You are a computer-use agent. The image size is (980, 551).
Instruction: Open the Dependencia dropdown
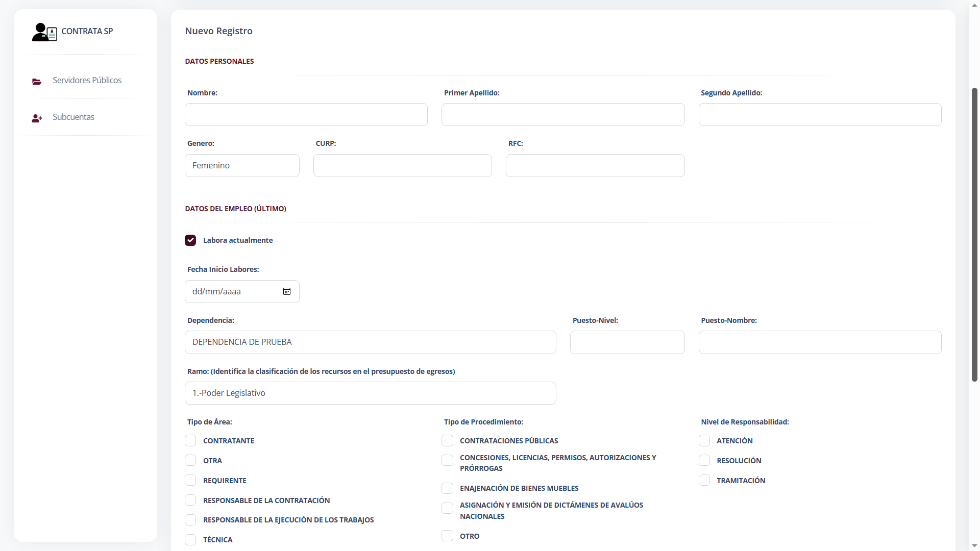click(370, 342)
